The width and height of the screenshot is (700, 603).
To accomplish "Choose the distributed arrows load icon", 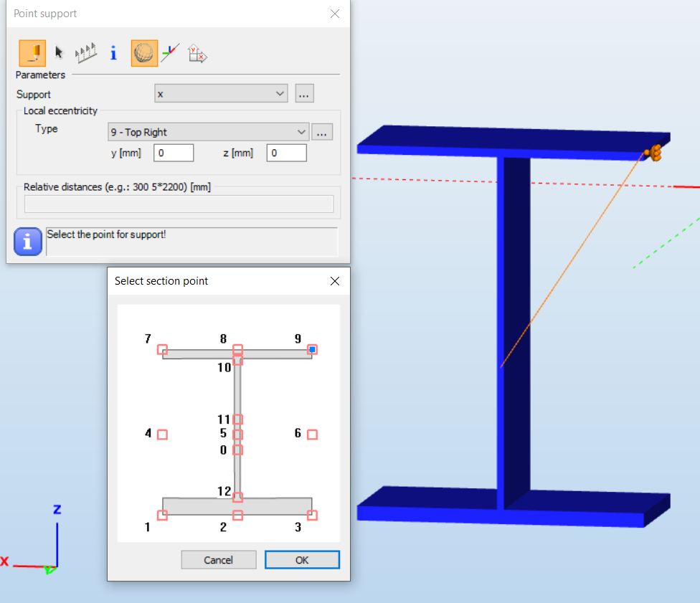I will click(x=86, y=53).
